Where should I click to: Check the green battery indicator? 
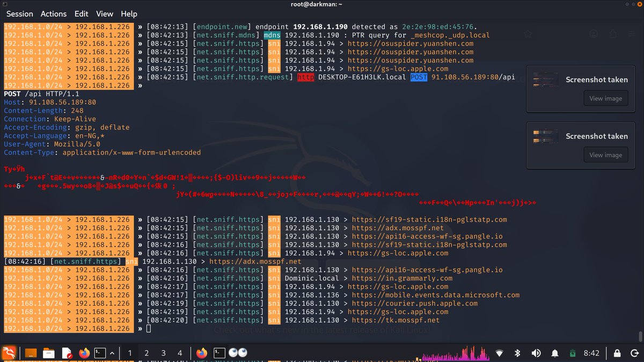(573, 353)
